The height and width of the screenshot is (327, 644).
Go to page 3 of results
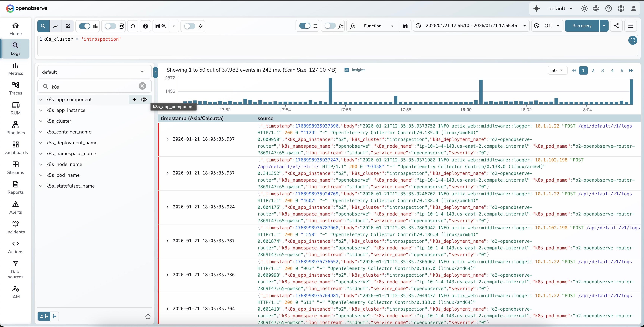point(602,70)
